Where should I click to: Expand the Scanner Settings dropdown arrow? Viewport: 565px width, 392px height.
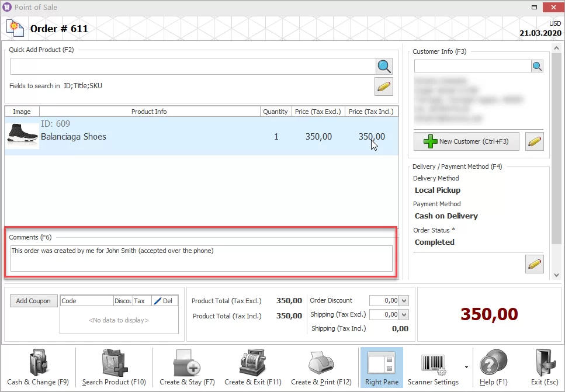(467, 367)
